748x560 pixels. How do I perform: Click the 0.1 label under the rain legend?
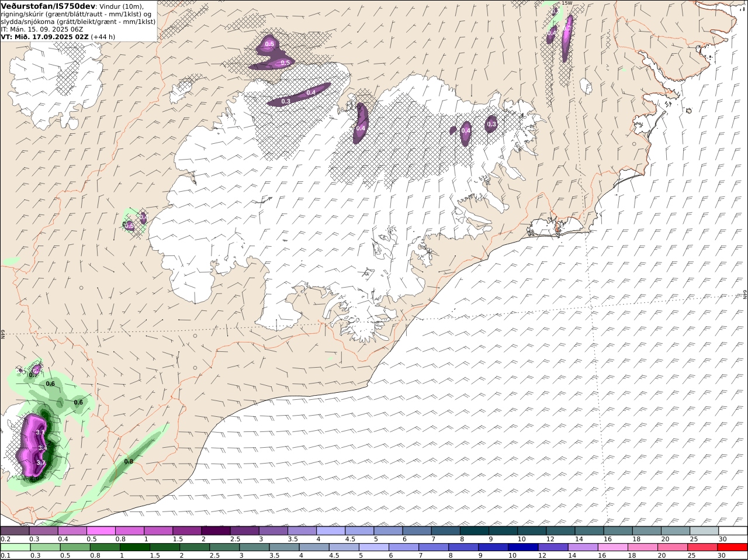coord(5,555)
